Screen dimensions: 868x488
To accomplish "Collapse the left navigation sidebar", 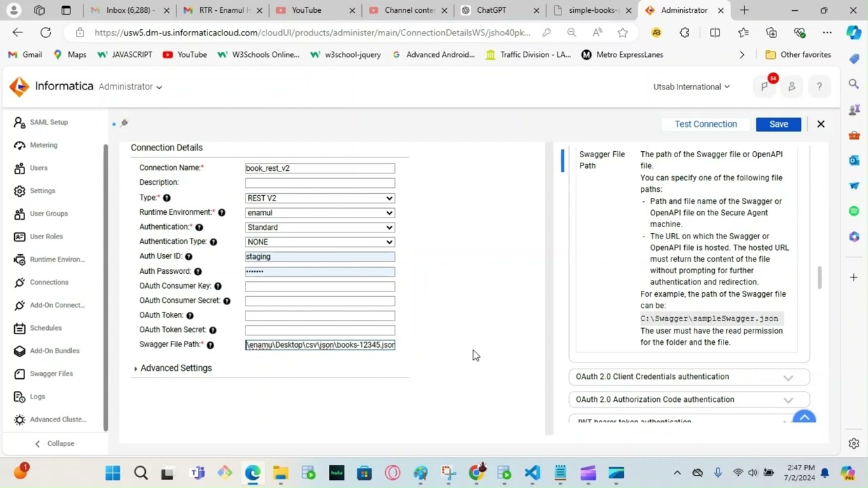I will click(54, 443).
